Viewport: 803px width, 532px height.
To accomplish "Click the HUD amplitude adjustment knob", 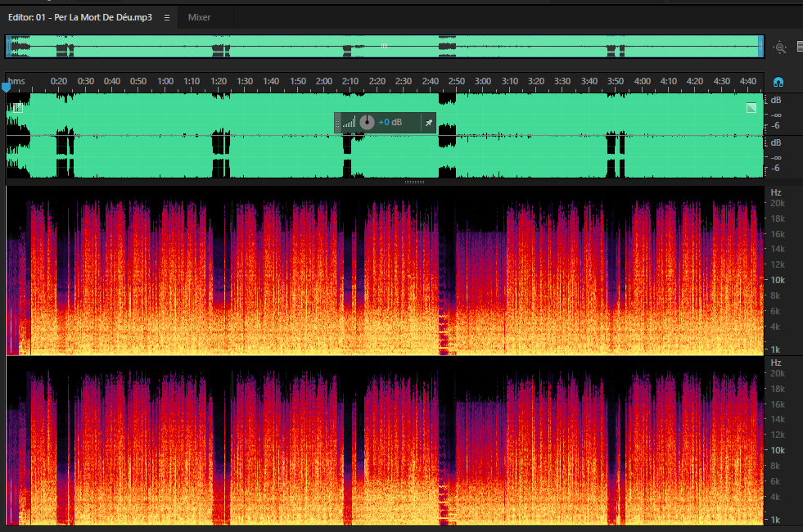I will 367,123.
